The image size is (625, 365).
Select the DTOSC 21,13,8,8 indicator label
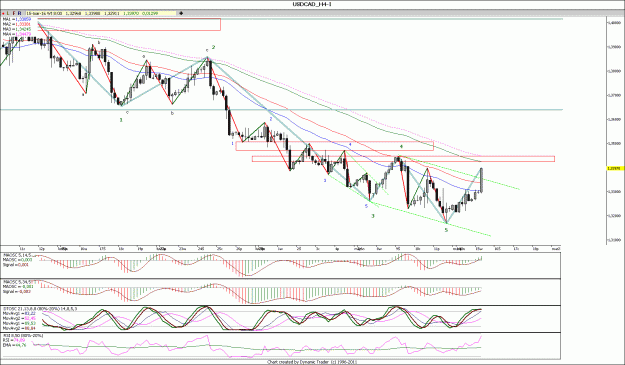(x=40, y=308)
